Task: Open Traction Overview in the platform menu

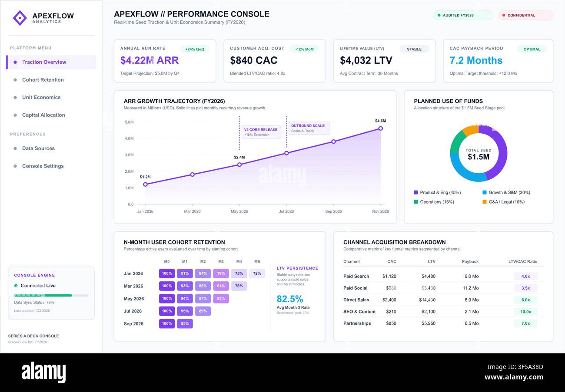Action: (51, 62)
